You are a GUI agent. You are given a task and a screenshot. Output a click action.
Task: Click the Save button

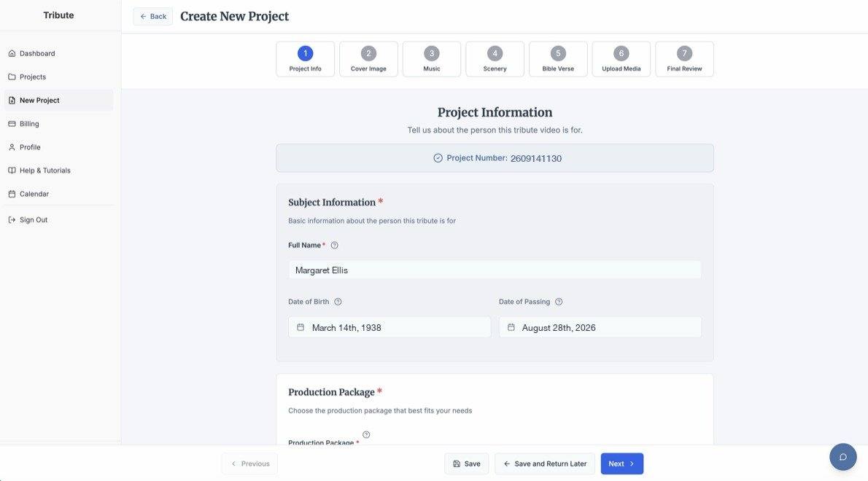click(467, 464)
